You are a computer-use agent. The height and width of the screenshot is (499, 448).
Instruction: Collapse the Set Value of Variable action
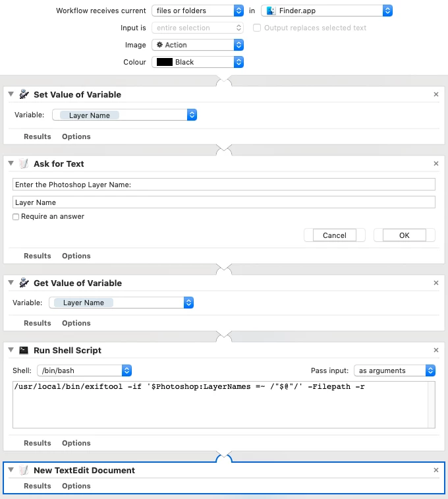[x=11, y=94]
